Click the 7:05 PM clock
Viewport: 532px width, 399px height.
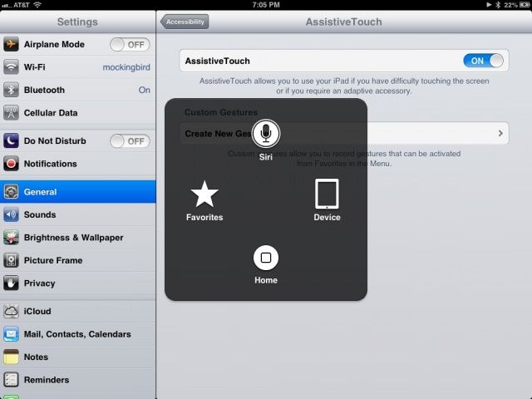(x=266, y=5)
